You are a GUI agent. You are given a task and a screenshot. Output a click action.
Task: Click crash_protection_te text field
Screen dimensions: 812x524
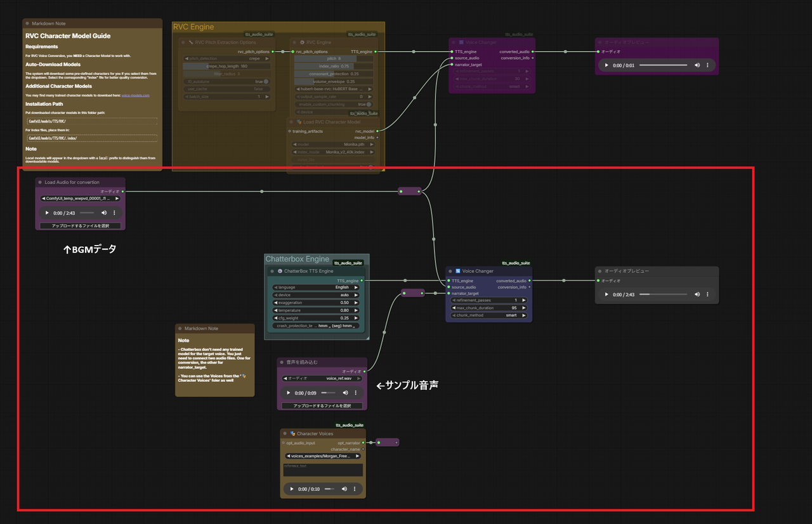[316, 325]
